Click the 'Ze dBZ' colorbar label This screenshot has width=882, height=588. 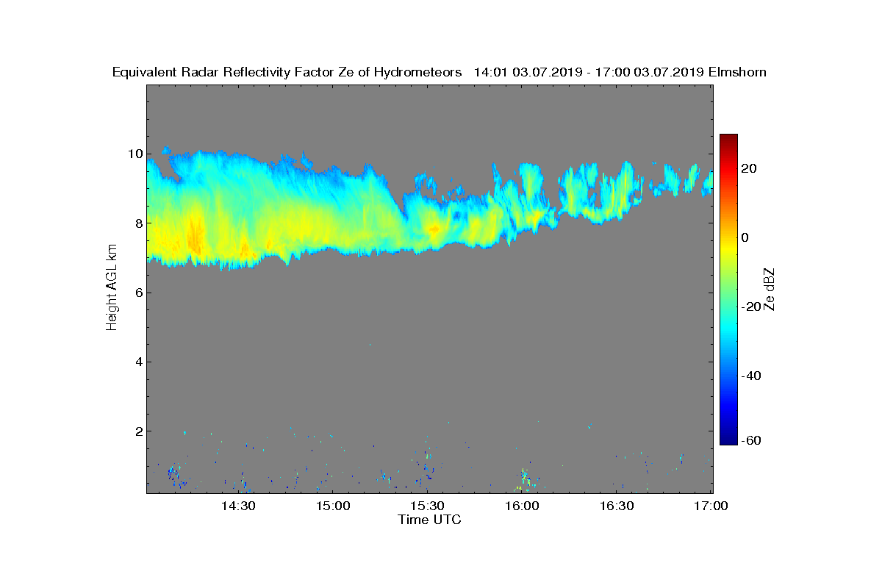[x=770, y=289]
